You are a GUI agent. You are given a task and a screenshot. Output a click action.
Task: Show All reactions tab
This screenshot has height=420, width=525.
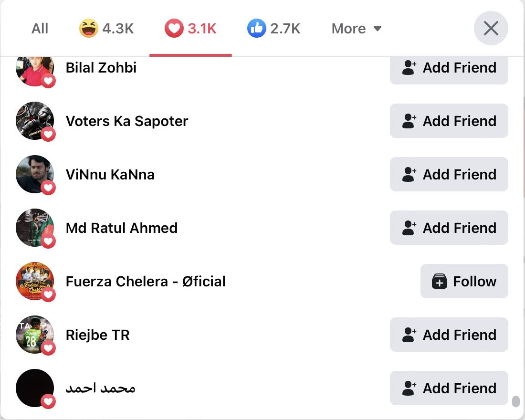coord(40,29)
